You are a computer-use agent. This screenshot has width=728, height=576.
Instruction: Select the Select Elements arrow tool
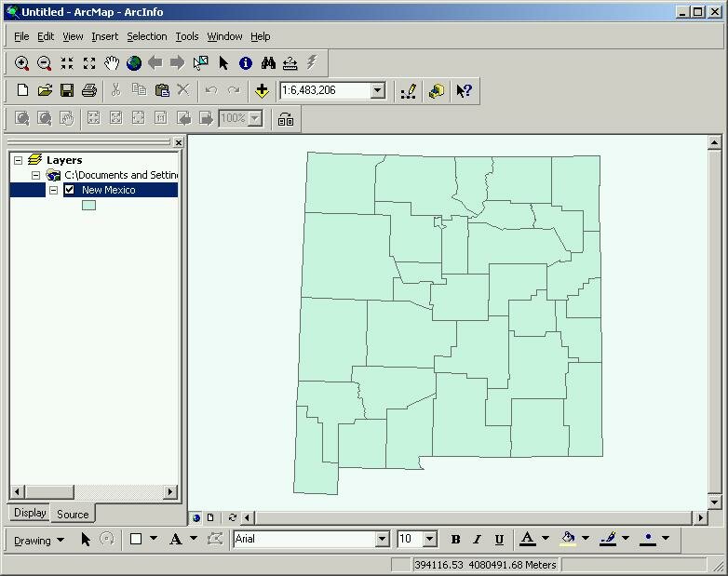click(223, 63)
